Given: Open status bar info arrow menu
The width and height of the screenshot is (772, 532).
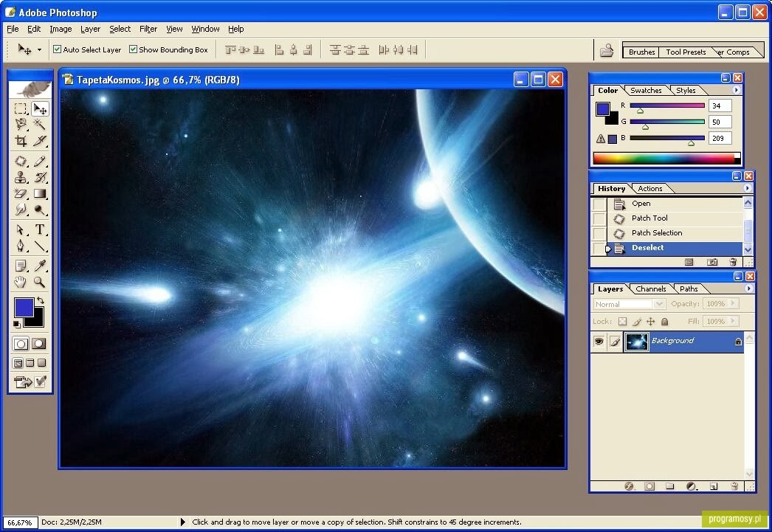Looking at the screenshot, I should tap(182, 522).
